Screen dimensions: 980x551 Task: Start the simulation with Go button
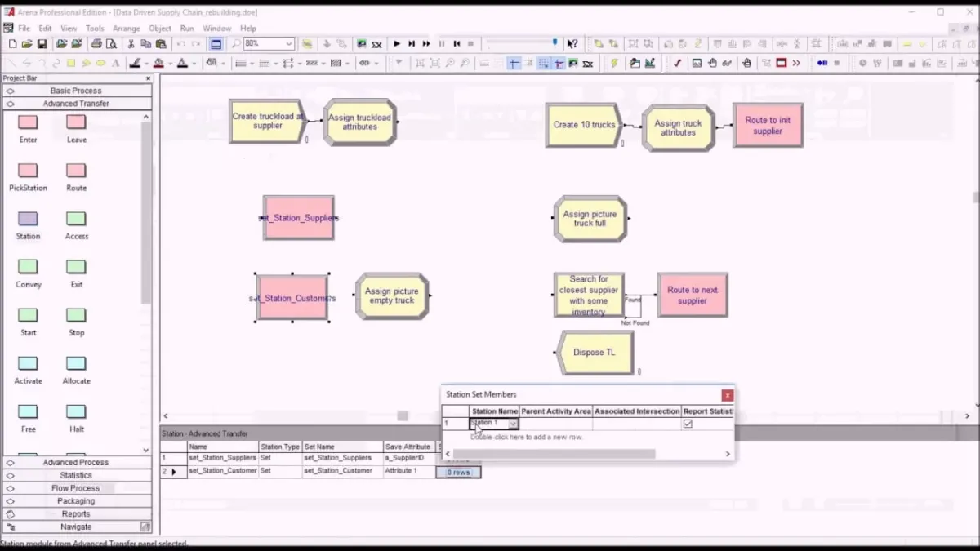coord(397,43)
